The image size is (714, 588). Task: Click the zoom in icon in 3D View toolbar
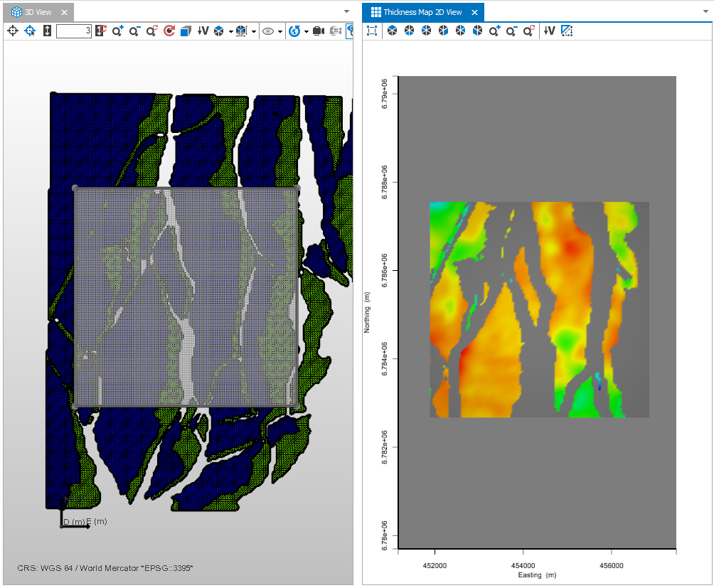[x=117, y=31]
